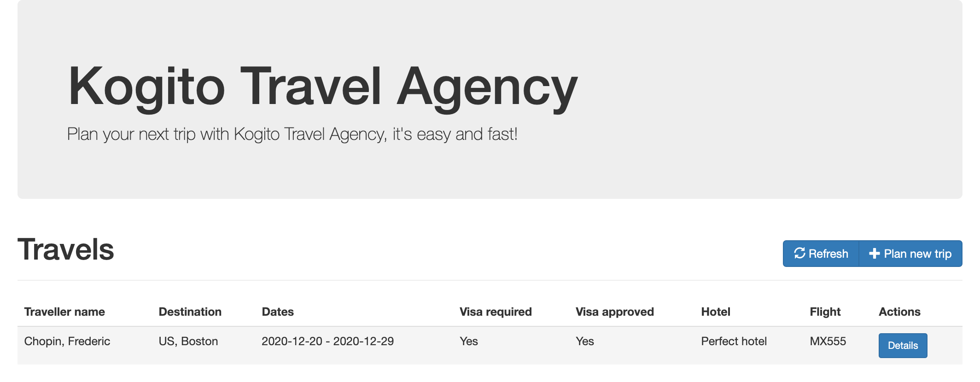Select the Perfect hotel cell
Image resolution: width=980 pixels, height=382 pixels.
pos(734,341)
